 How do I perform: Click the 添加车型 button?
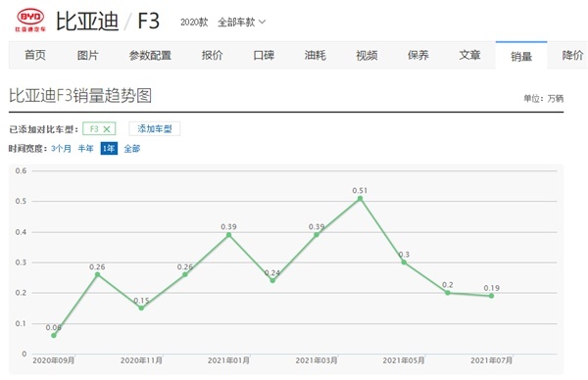[x=155, y=129]
